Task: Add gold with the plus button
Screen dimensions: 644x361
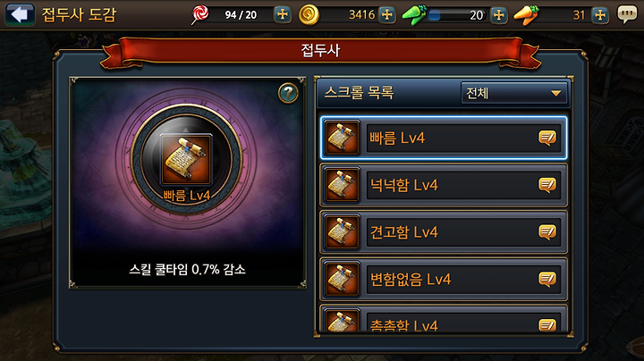Action: pyautogui.click(x=386, y=15)
